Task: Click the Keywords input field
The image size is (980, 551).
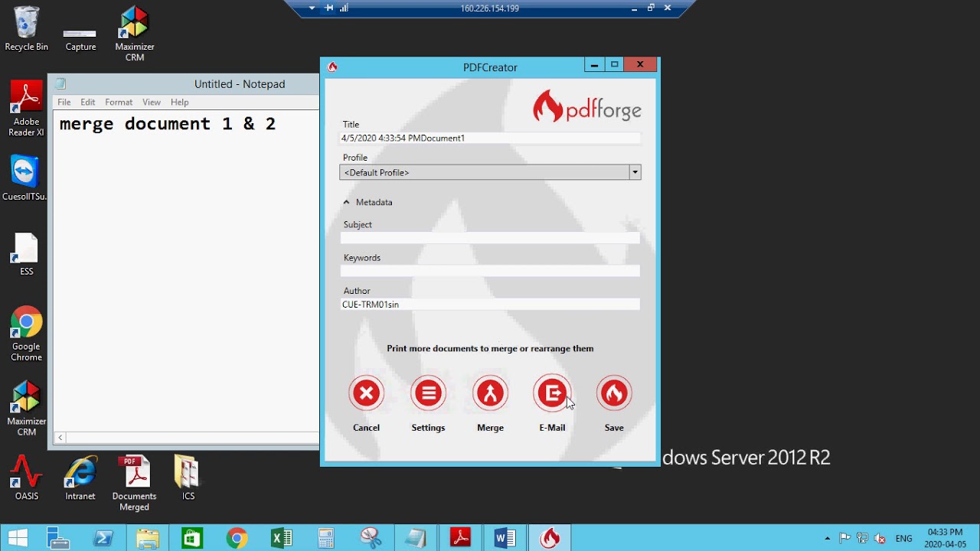Action: (490, 271)
